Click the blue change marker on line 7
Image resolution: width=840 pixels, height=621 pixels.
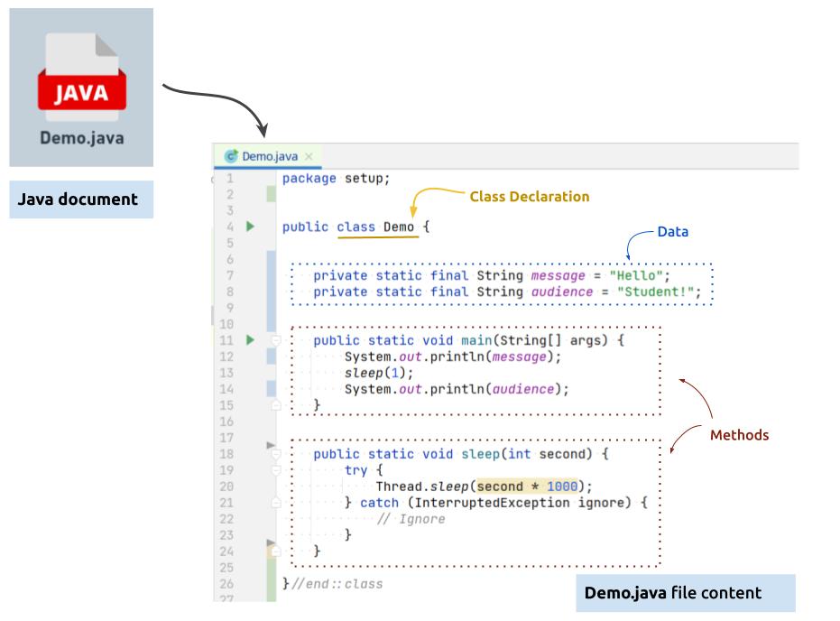pos(272,275)
